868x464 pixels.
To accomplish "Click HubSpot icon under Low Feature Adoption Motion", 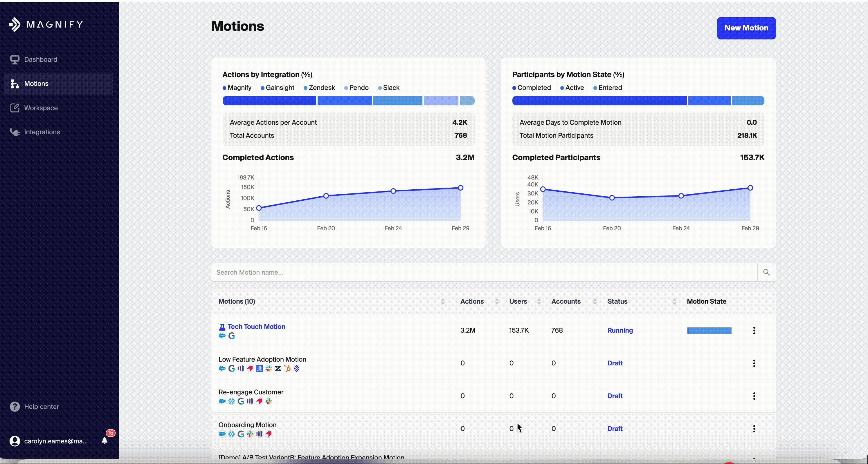I will click(287, 368).
